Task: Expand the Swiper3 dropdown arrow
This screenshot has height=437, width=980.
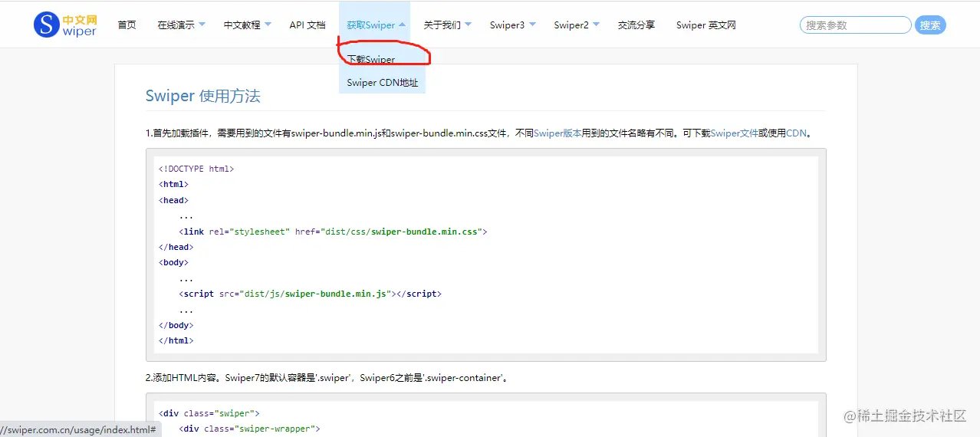Action: tap(532, 25)
